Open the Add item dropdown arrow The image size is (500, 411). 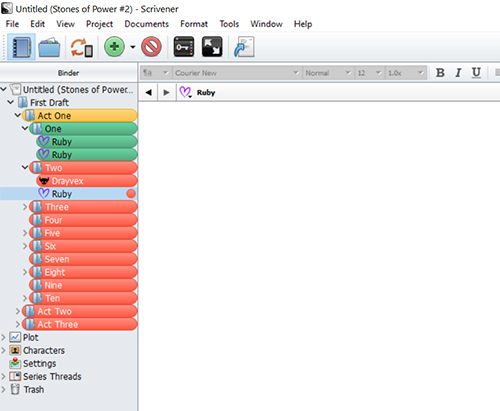coord(133,47)
